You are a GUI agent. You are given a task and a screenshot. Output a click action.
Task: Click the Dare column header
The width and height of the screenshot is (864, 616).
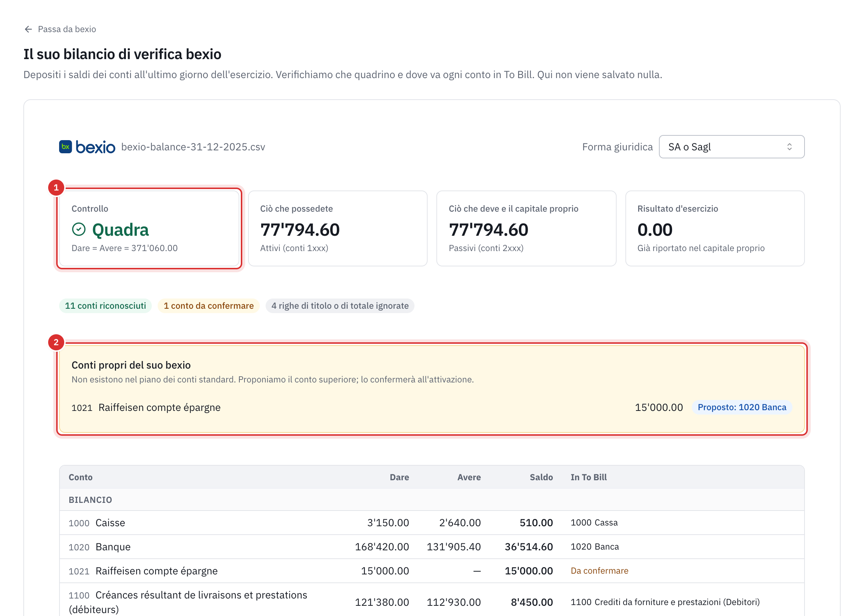(399, 477)
